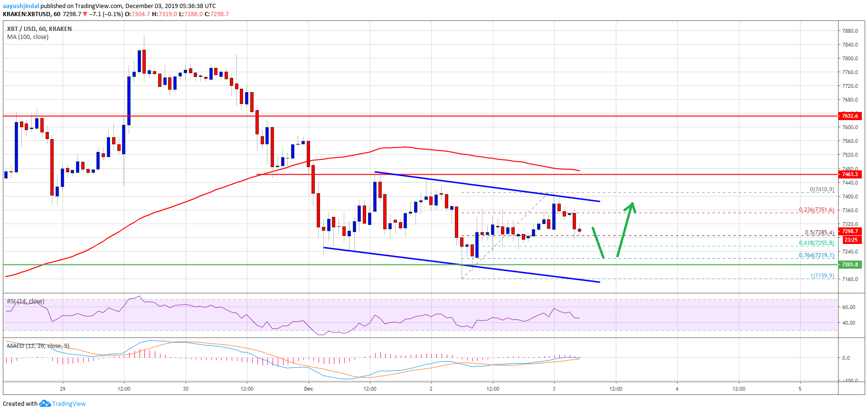Image resolution: width=868 pixels, height=412 pixels.
Task: Click the 29 date label on time axis
Action: [x=63, y=389]
